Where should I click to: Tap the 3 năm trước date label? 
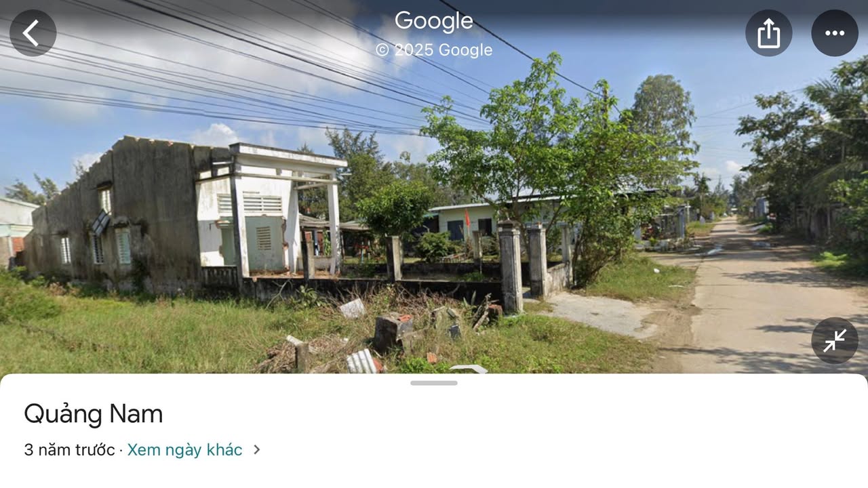pos(69,449)
